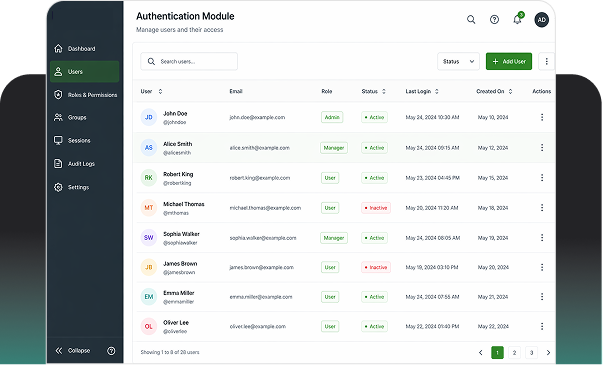The image size is (603, 365).
Task: Select the Users menu item
Action: tap(84, 72)
